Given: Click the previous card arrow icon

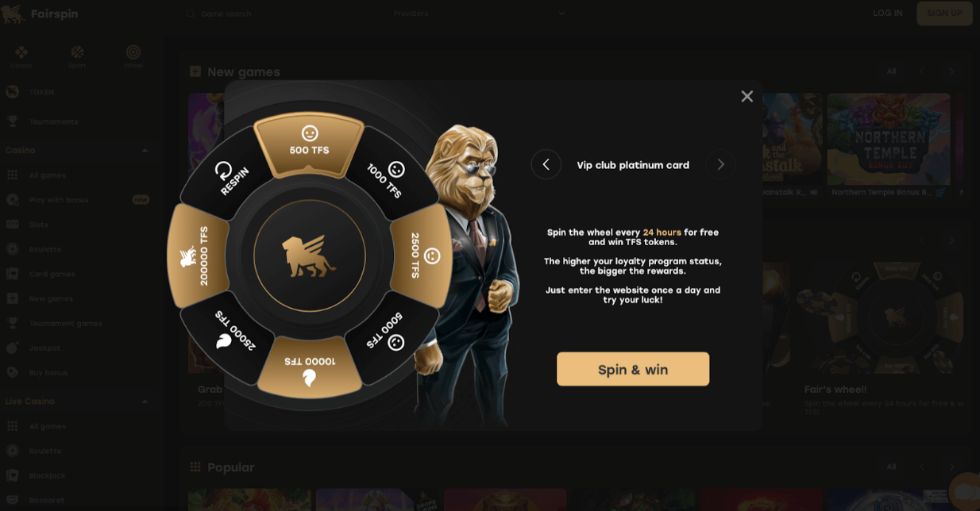Looking at the screenshot, I should tap(546, 164).
